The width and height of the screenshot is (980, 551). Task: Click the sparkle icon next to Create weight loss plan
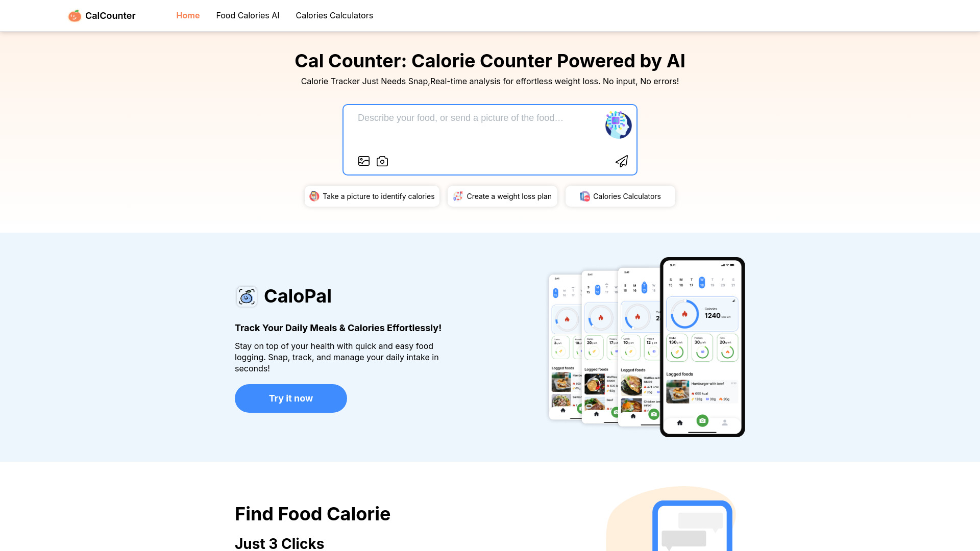click(458, 196)
